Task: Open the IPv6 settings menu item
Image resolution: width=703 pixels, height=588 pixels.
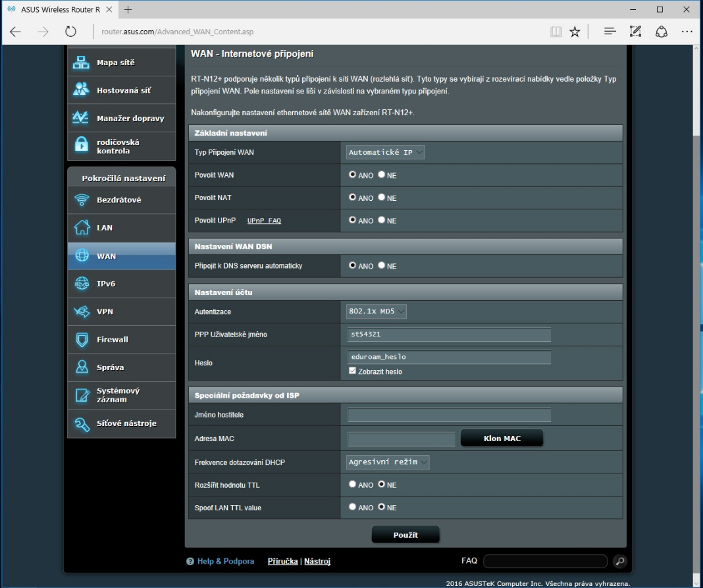Action: pyautogui.click(x=122, y=284)
